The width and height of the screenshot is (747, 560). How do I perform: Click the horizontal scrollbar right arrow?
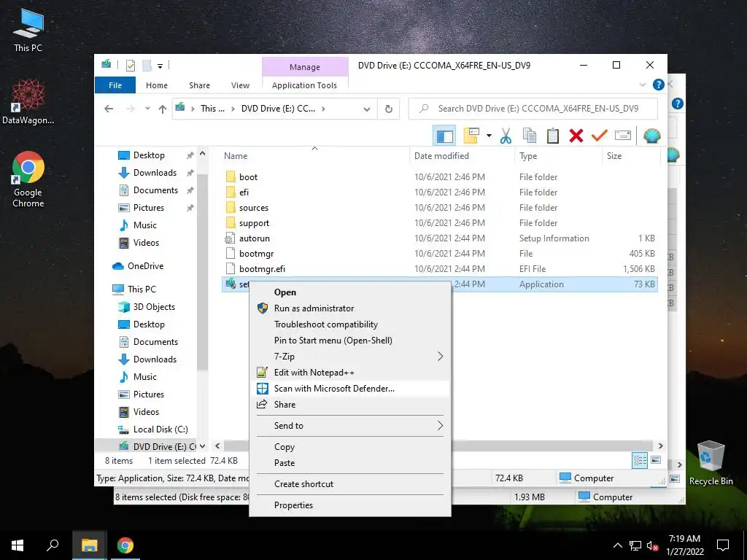(x=660, y=446)
